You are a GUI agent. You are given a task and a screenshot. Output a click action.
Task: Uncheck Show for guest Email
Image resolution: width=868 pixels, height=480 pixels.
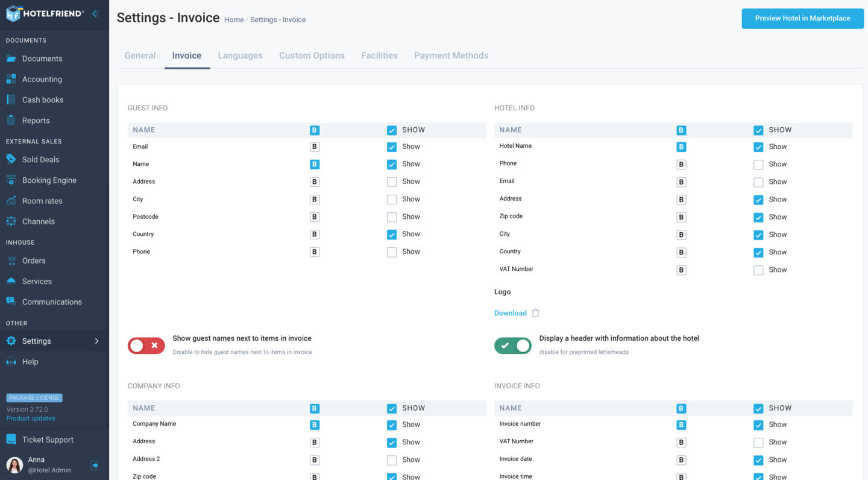click(x=392, y=147)
